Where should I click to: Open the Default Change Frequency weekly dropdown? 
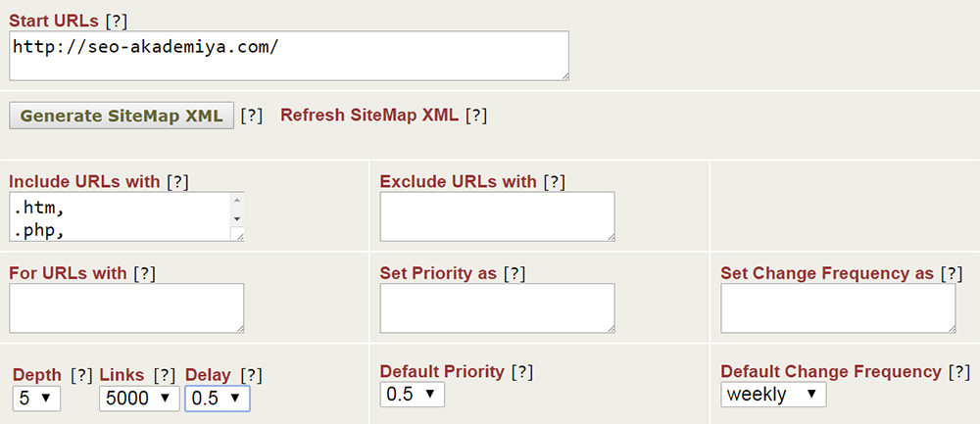click(x=773, y=395)
